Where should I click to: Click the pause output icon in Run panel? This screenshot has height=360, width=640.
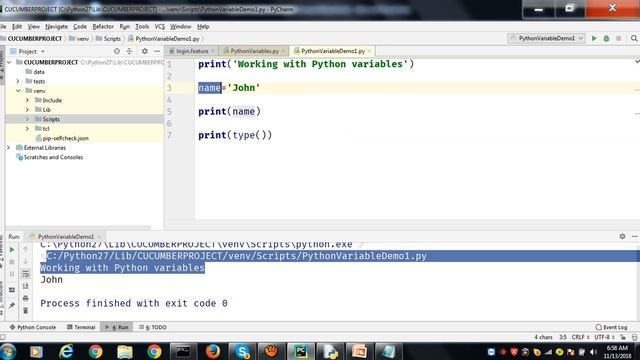tap(12, 274)
